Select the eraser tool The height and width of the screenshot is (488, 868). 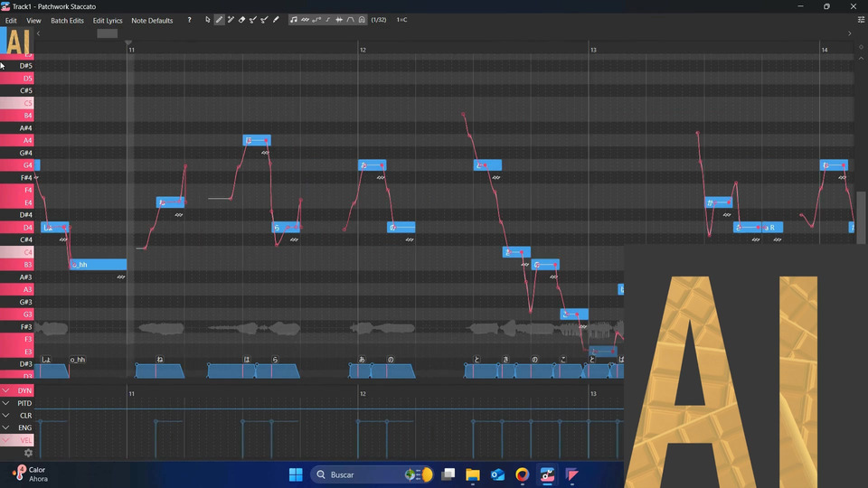point(241,20)
